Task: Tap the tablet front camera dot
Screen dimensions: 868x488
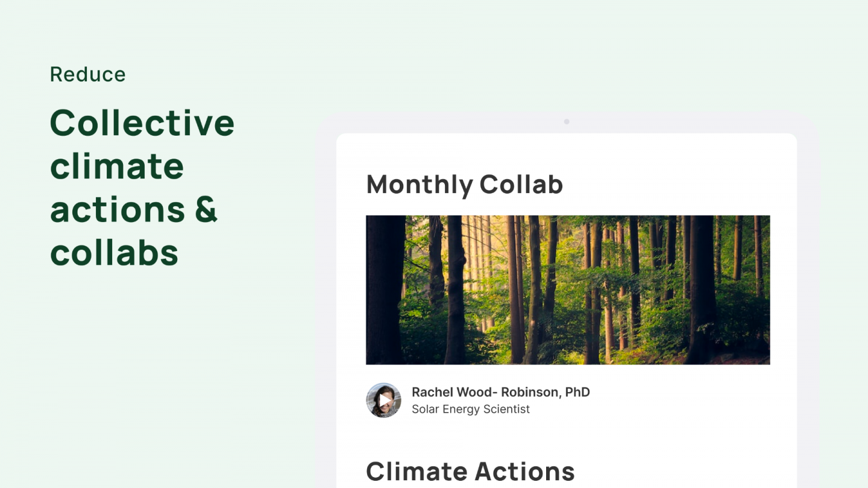Action: point(567,122)
